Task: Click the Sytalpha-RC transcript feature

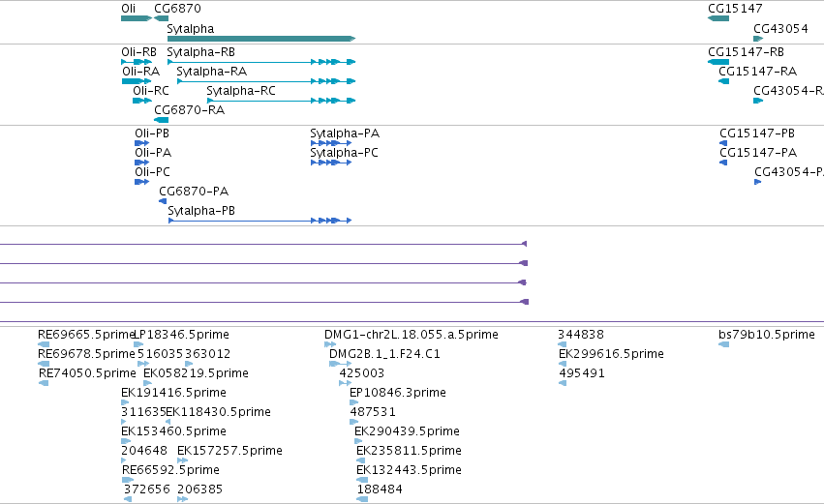Action: [281, 101]
